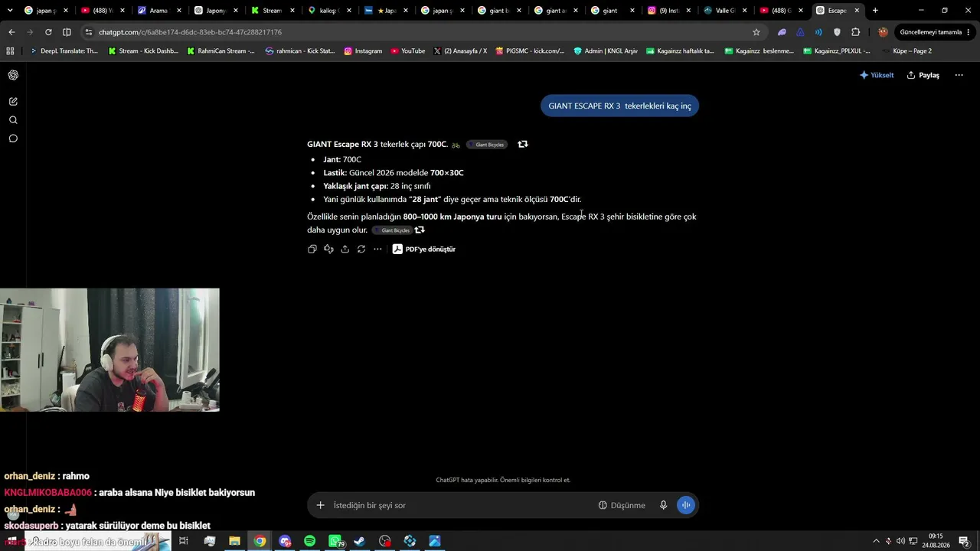
Task: Regenerate the ChatGPT response
Action: (x=361, y=249)
